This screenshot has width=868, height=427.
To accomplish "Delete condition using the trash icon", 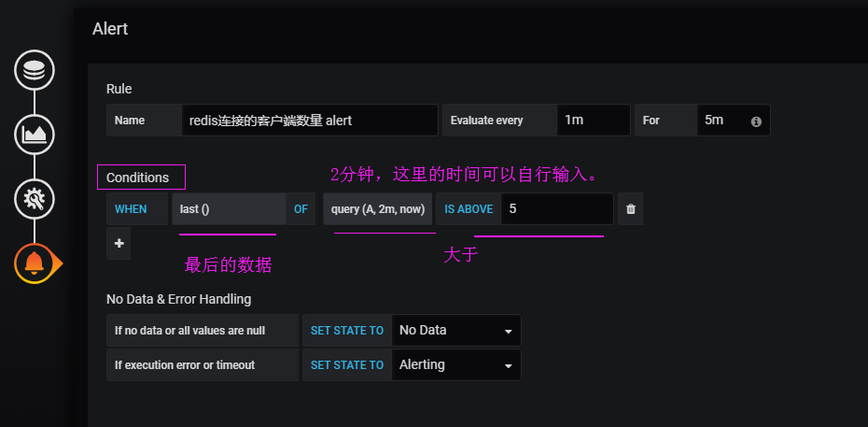I will tap(631, 208).
